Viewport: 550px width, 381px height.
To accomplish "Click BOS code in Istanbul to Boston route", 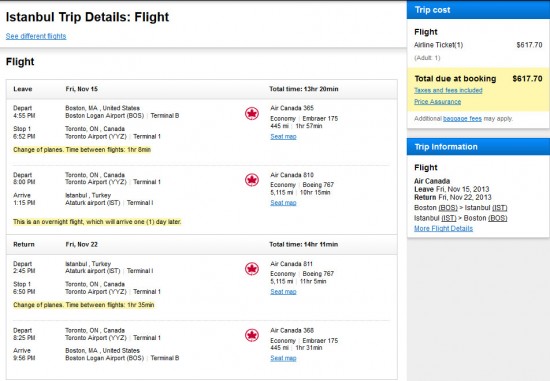I will point(498,218).
